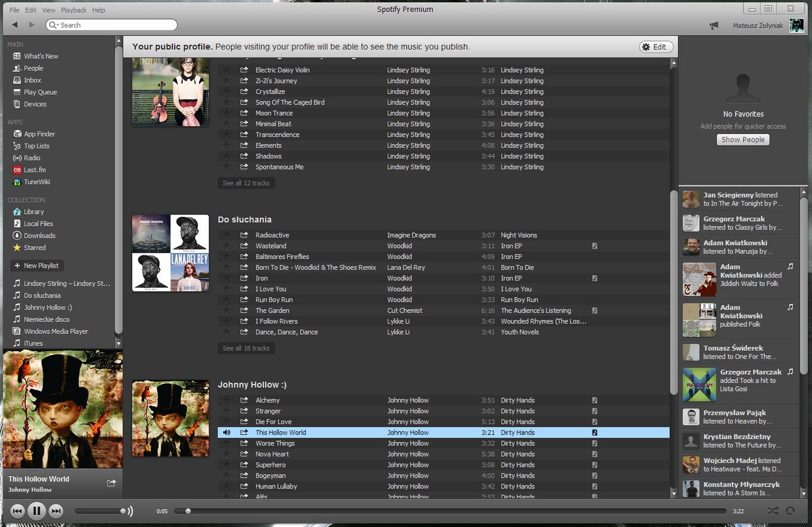Open Jan Sciegienny's feed activity
The width and height of the screenshot is (812, 527).
pyautogui.click(x=739, y=199)
